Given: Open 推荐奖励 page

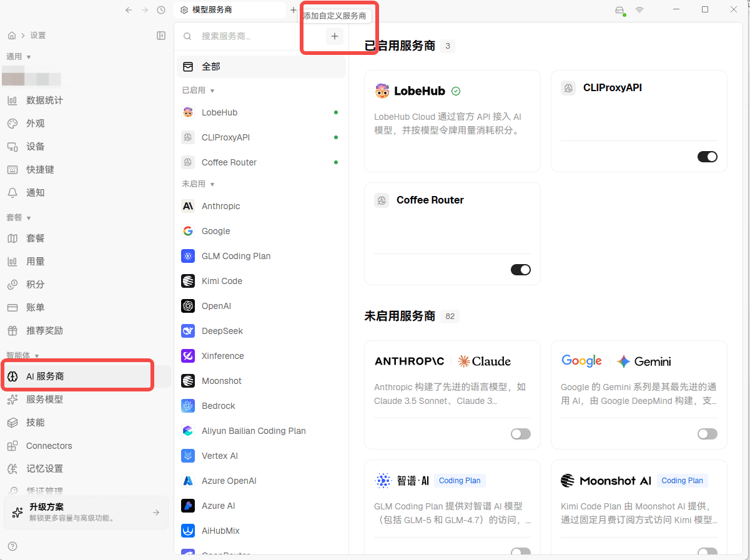Looking at the screenshot, I should click(x=86, y=331).
